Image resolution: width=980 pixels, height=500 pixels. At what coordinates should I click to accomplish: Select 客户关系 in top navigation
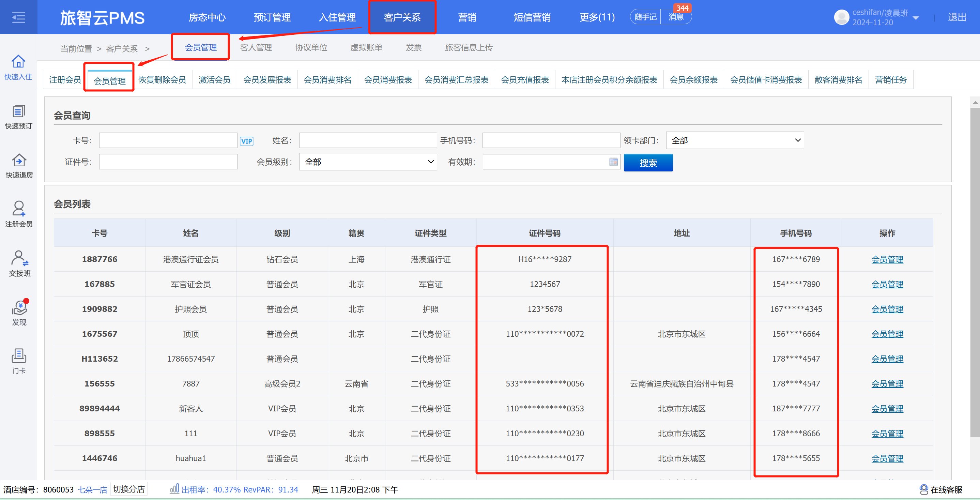click(x=402, y=17)
